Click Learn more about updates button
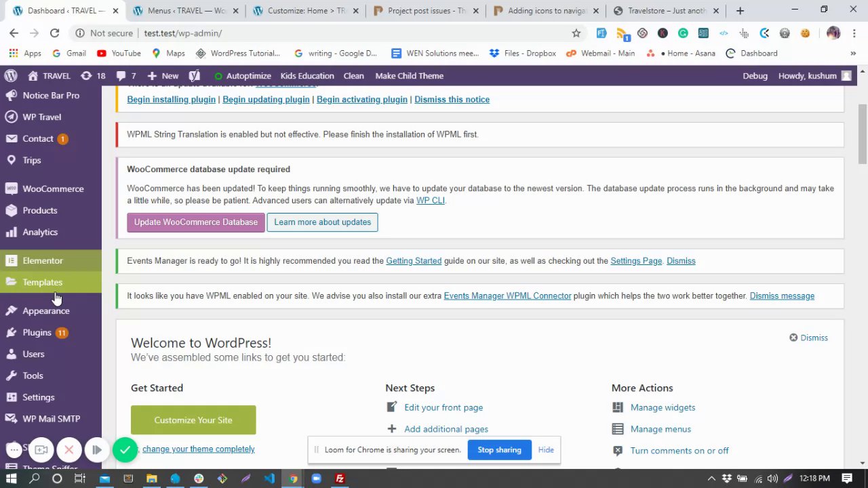868x488 pixels. click(x=322, y=222)
